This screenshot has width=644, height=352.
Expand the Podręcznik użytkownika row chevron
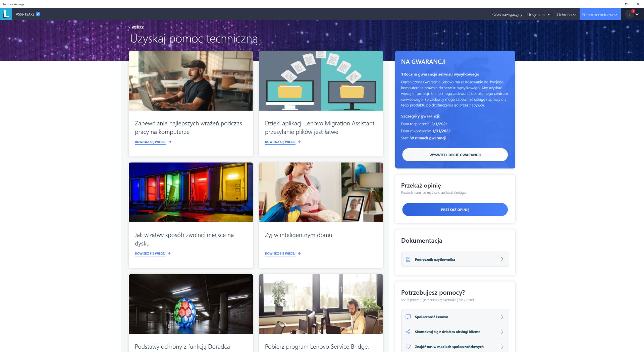[x=502, y=259]
